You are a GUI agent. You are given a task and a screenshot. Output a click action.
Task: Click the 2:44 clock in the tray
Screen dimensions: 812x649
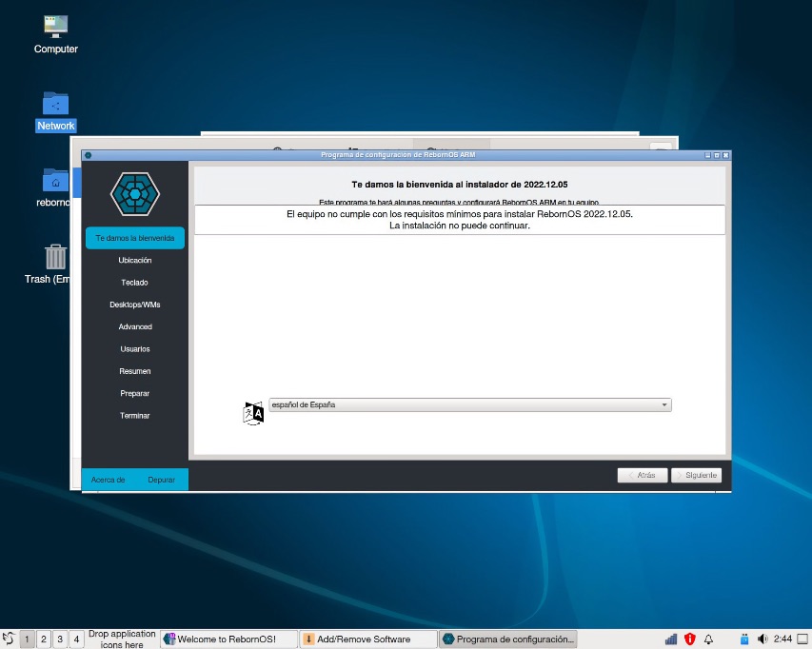coord(782,639)
